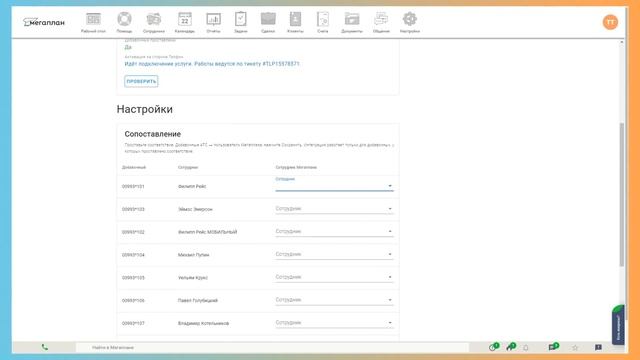Image resolution: width=640 pixels, height=360 pixels.
Task: Click extension number 00993*104
Action: [133, 255]
